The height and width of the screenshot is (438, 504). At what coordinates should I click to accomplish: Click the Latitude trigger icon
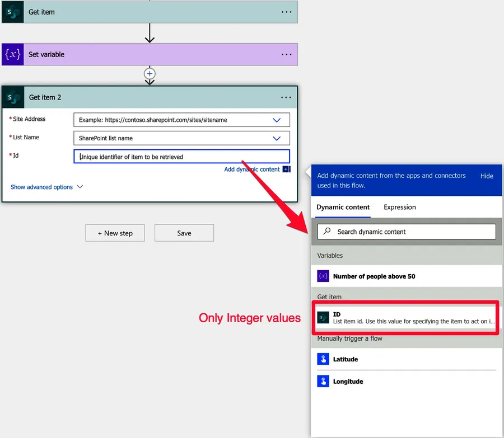(x=323, y=359)
